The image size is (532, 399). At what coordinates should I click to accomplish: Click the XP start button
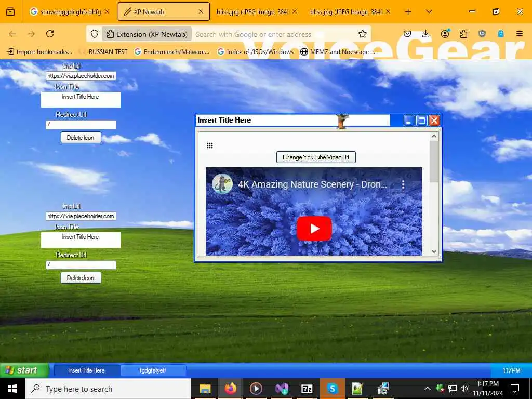24,370
